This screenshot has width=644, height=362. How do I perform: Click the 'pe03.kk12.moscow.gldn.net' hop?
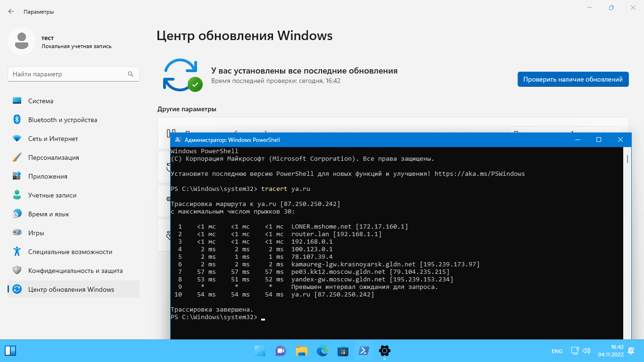pos(339,271)
